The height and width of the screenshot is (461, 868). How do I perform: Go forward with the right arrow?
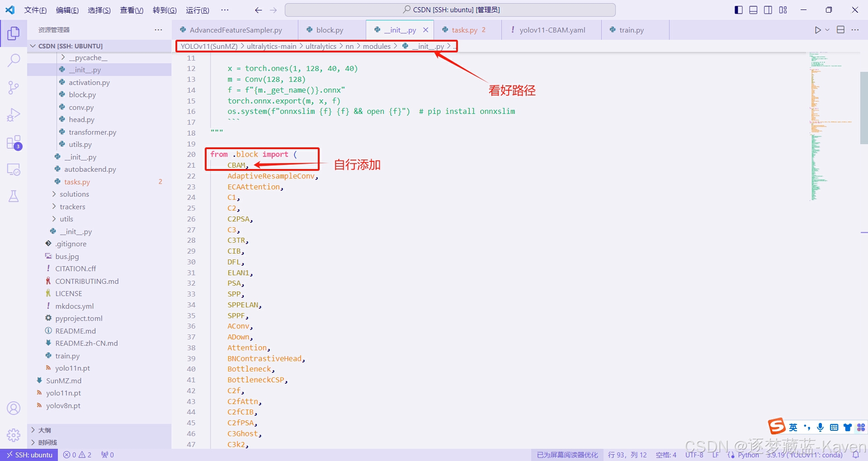point(273,10)
